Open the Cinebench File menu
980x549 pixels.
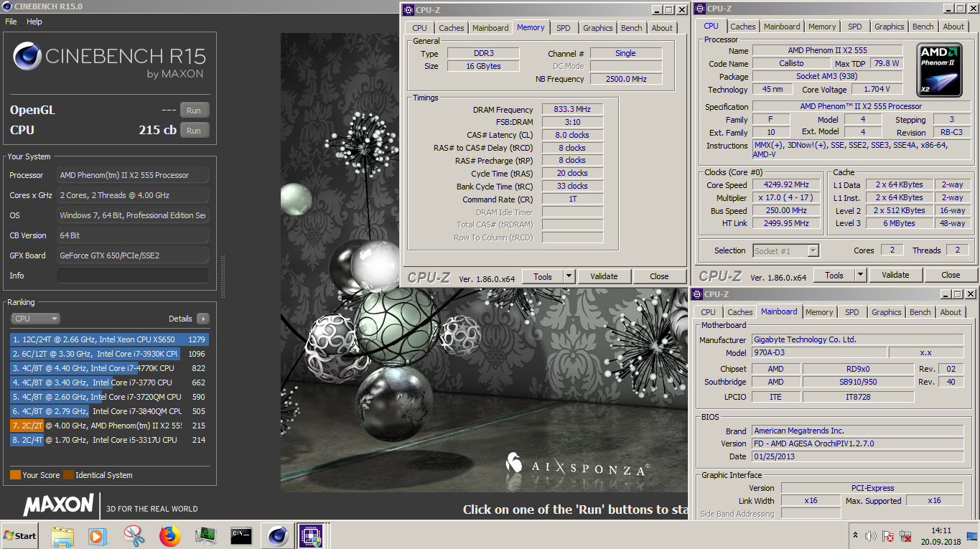(x=11, y=22)
